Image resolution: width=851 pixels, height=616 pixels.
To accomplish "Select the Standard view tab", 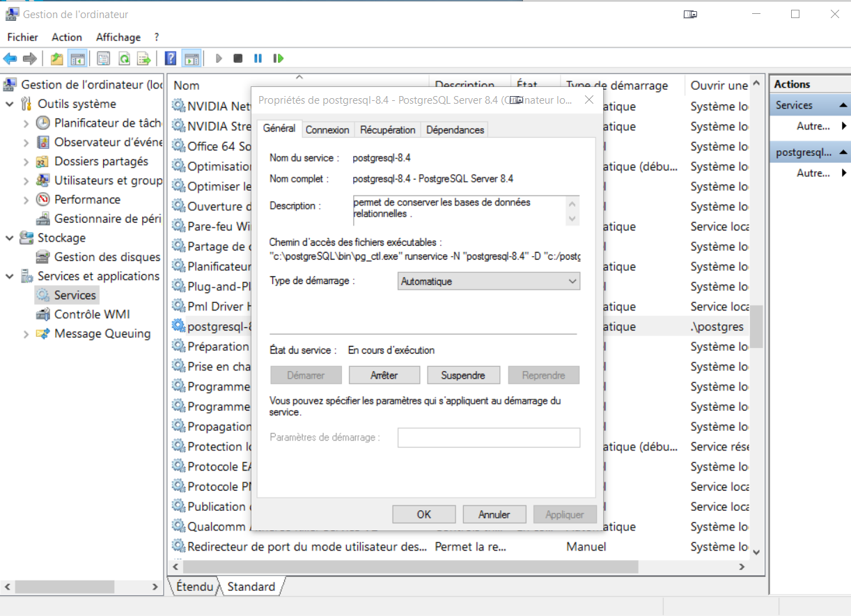I will (251, 586).
